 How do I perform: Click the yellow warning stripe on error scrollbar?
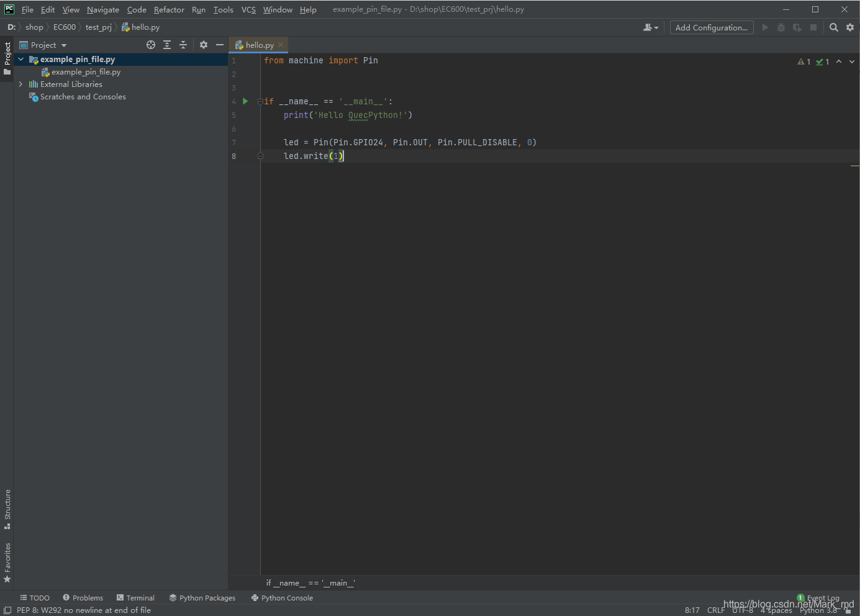[x=855, y=166]
